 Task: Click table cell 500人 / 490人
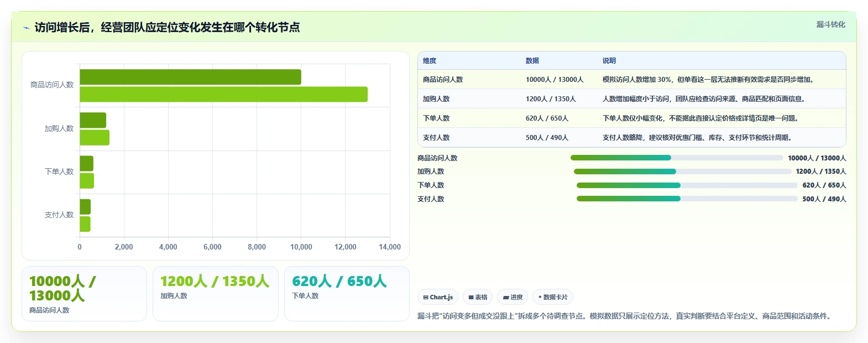[547, 138]
